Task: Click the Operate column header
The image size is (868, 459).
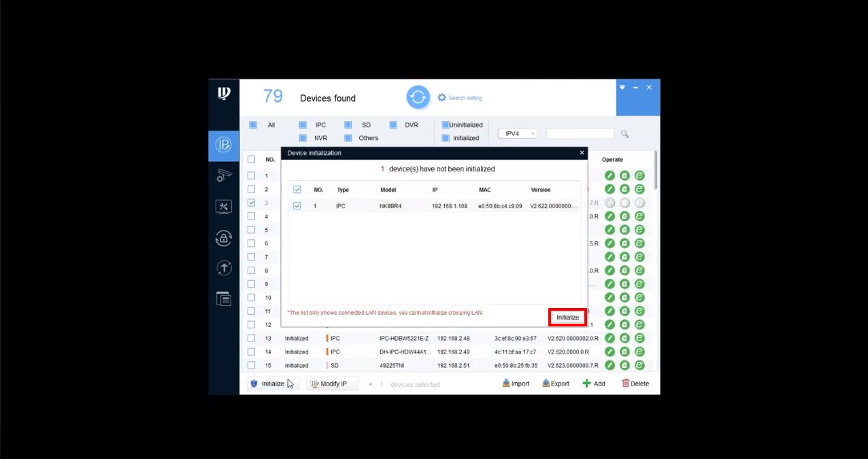Action: click(x=612, y=160)
